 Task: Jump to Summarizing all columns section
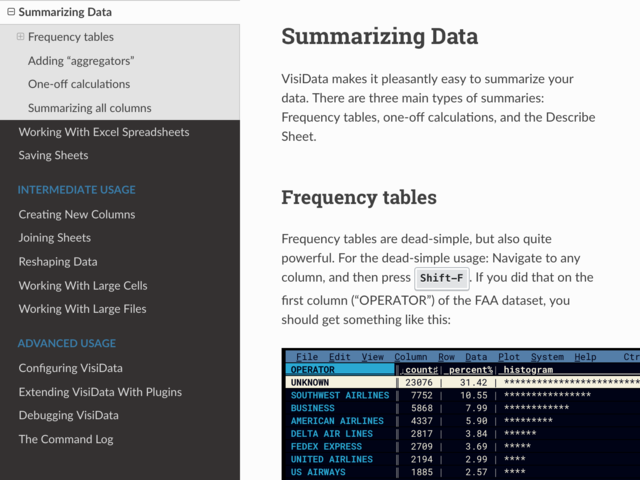point(89,108)
